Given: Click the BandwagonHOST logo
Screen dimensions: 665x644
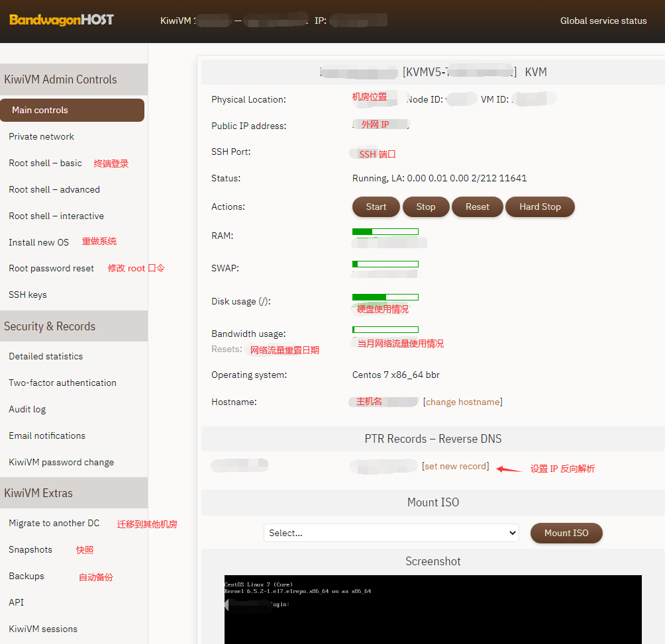Looking at the screenshot, I should pos(62,20).
